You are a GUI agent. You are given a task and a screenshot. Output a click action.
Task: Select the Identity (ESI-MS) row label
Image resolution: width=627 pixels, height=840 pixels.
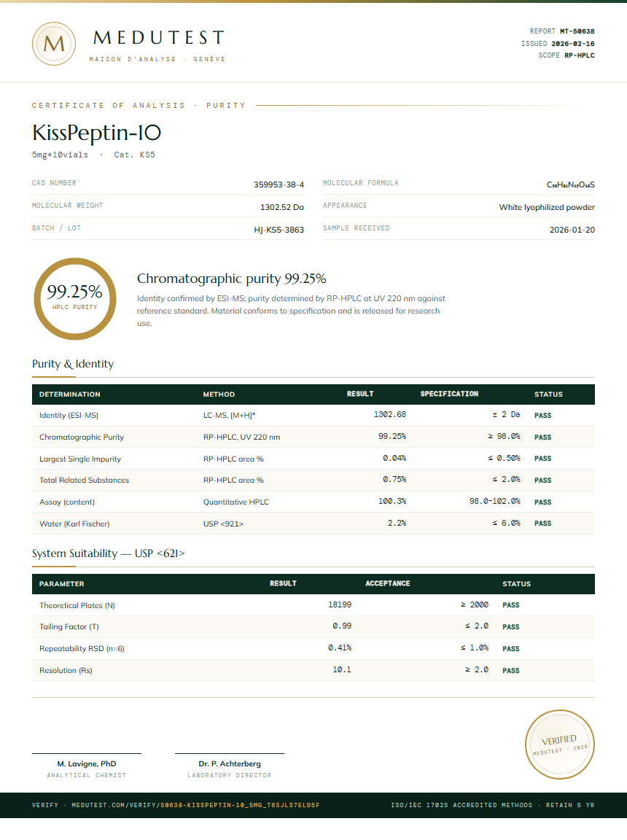[x=69, y=415]
